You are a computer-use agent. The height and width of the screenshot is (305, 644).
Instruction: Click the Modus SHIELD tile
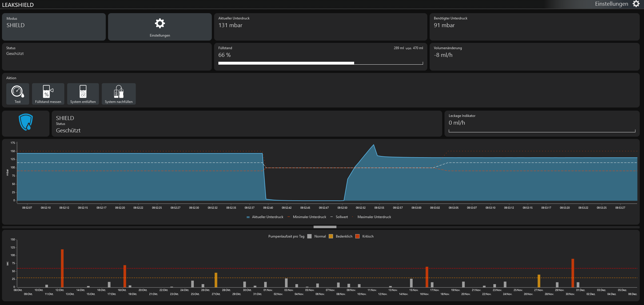[x=54, y=27]
